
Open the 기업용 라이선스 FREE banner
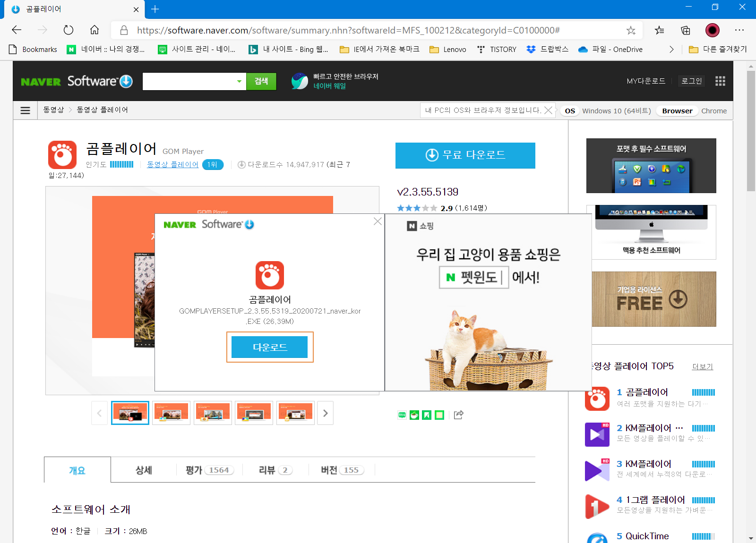coord(654,299)
